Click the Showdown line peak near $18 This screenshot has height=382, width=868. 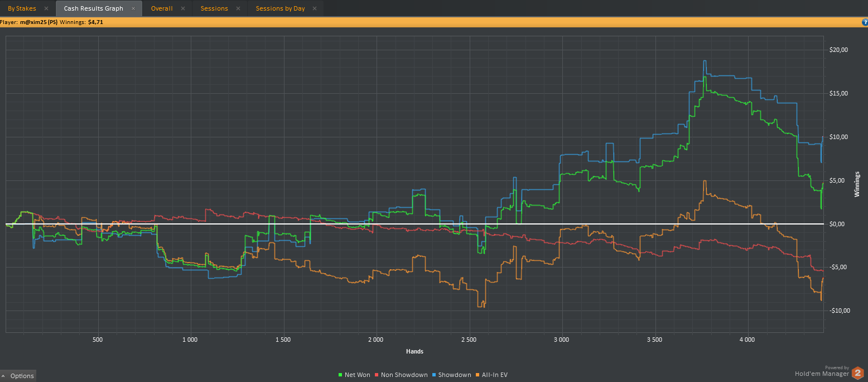pos(705,61)
